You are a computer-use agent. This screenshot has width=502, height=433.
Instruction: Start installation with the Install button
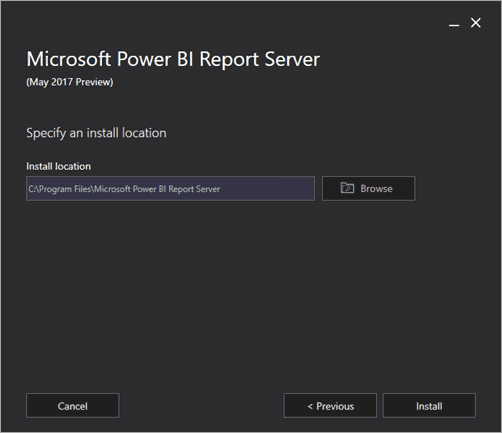(429, 405)
